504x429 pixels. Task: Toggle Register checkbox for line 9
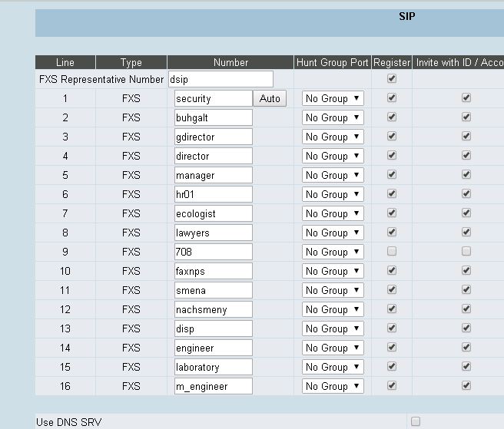[x=392, y=252]
